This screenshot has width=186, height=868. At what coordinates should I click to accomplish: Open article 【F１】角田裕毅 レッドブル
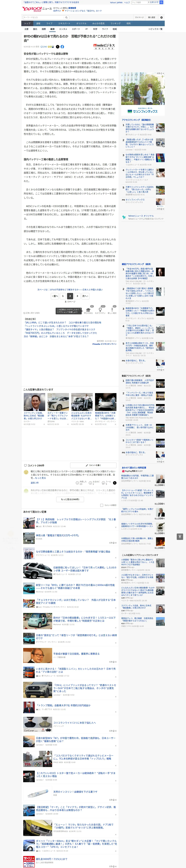[x=76, y=521]
